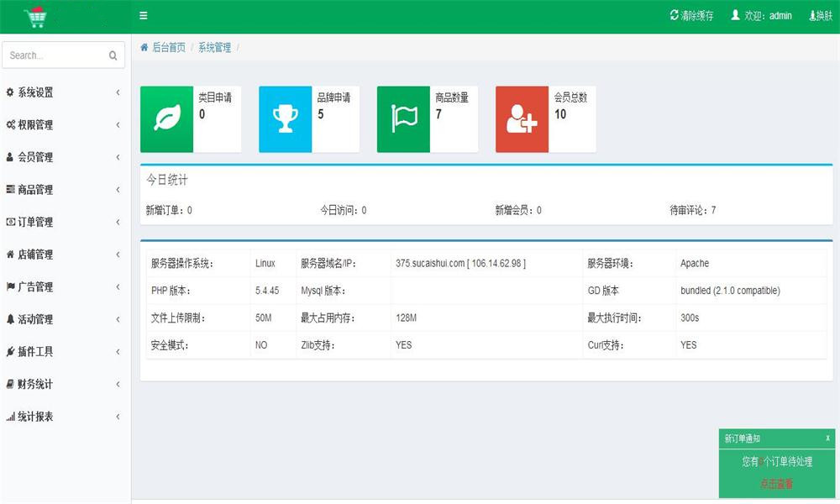Click the 新增订单: 0 statistic

[169, 210]
